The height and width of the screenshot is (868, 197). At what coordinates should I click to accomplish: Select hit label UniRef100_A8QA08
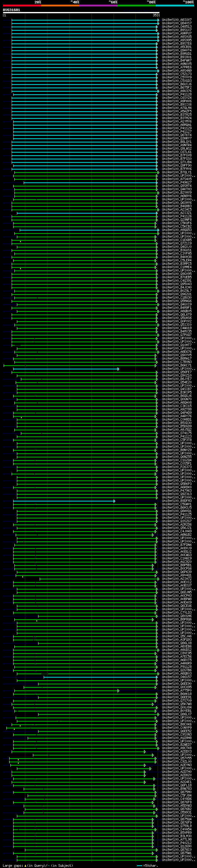[177, 403]
